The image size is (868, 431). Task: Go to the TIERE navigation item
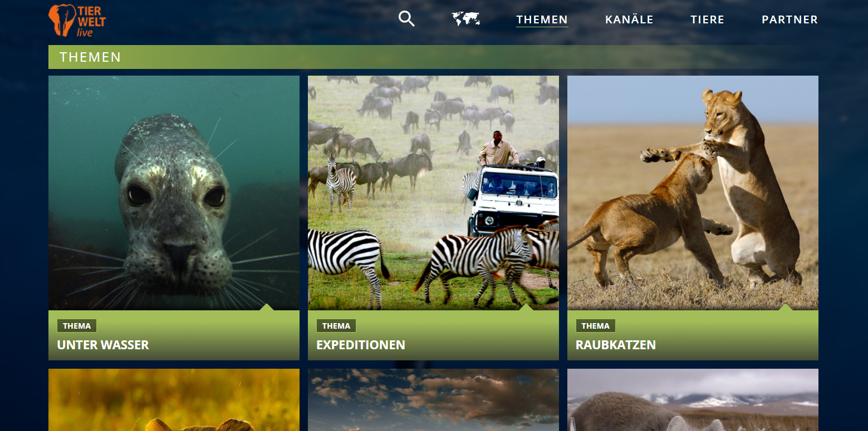tap(707, 19)
